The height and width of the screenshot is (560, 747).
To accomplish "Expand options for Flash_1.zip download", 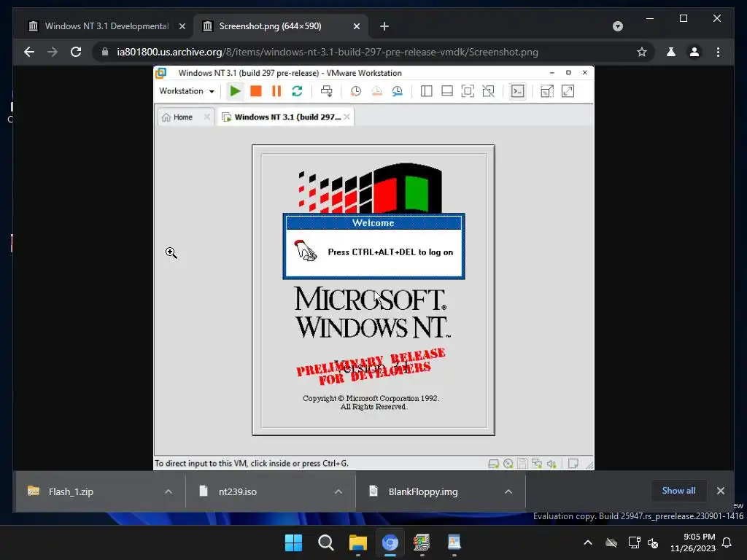I will tap(169, 491).
